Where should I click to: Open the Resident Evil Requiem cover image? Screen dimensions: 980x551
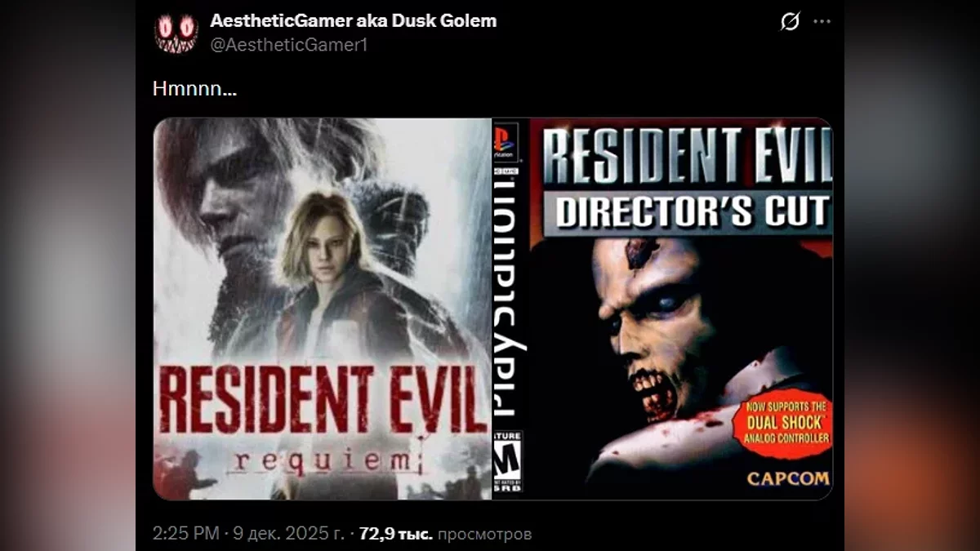[x=323, y=309]
